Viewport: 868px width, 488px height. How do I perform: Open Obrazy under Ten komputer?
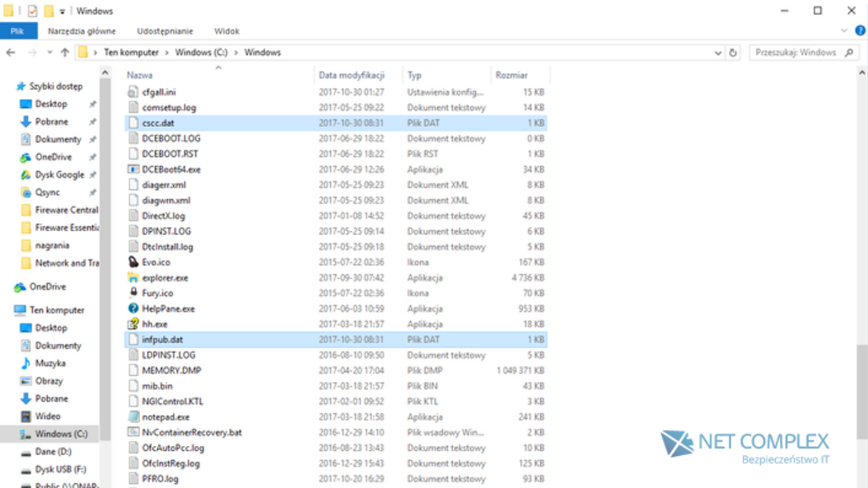49,381
